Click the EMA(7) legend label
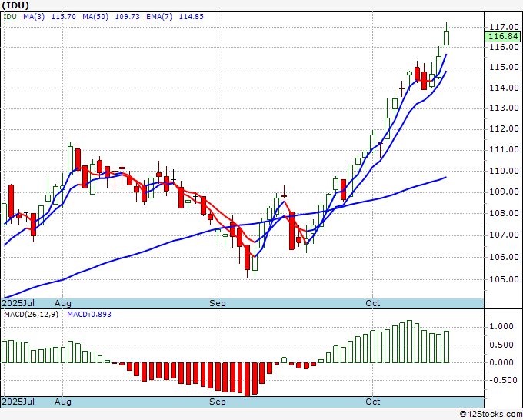The height and width of the screenshot is (420, 523). pyautogui.click(x=159, y=17)
